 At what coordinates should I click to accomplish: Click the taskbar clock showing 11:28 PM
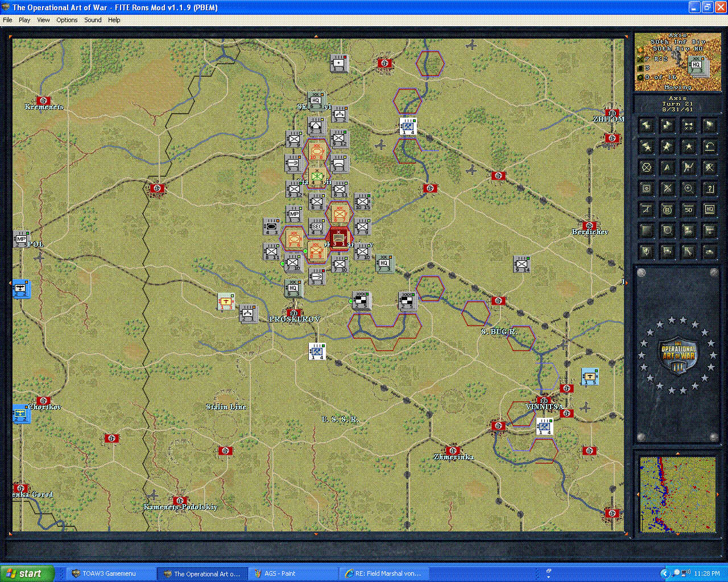[x=707, y=573]
